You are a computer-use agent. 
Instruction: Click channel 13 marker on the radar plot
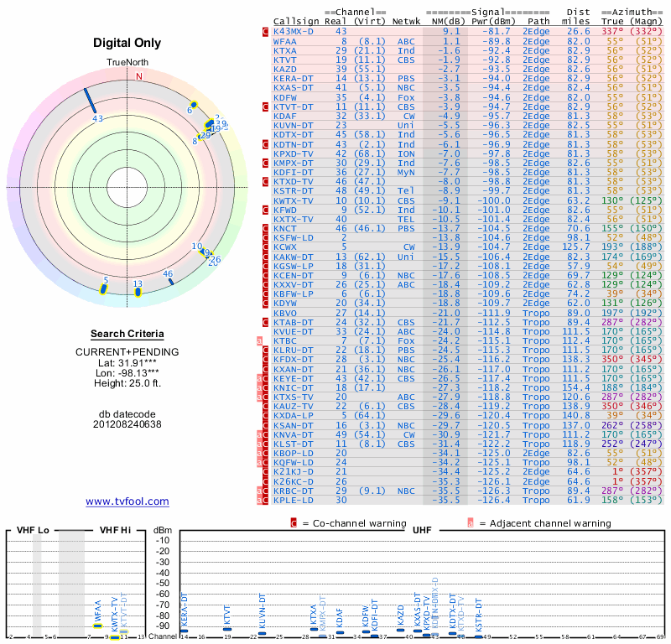point(138,293)
